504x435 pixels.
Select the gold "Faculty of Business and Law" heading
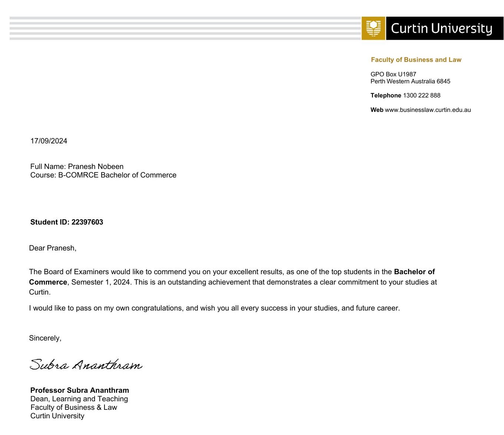[x=416, y=60]
